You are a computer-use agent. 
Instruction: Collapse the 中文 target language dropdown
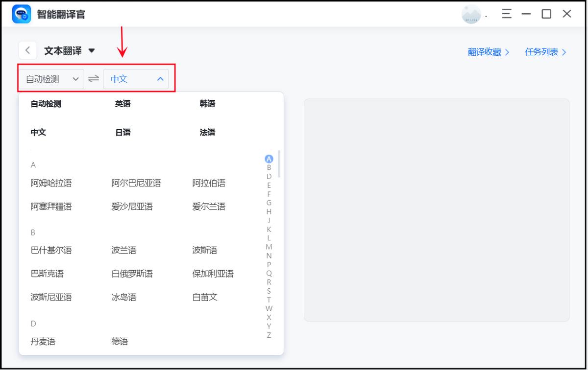coord(136,79)
